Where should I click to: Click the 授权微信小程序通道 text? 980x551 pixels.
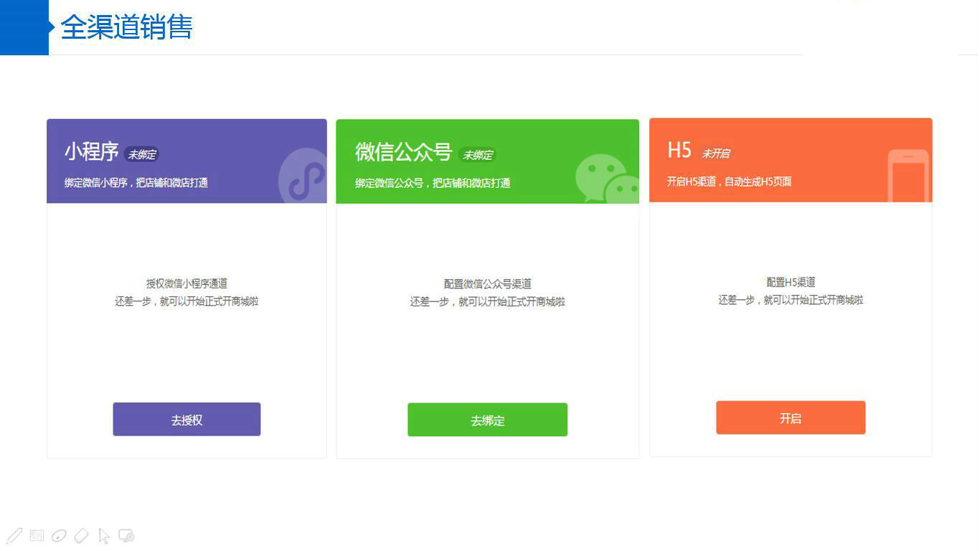(x=187, y=283)
